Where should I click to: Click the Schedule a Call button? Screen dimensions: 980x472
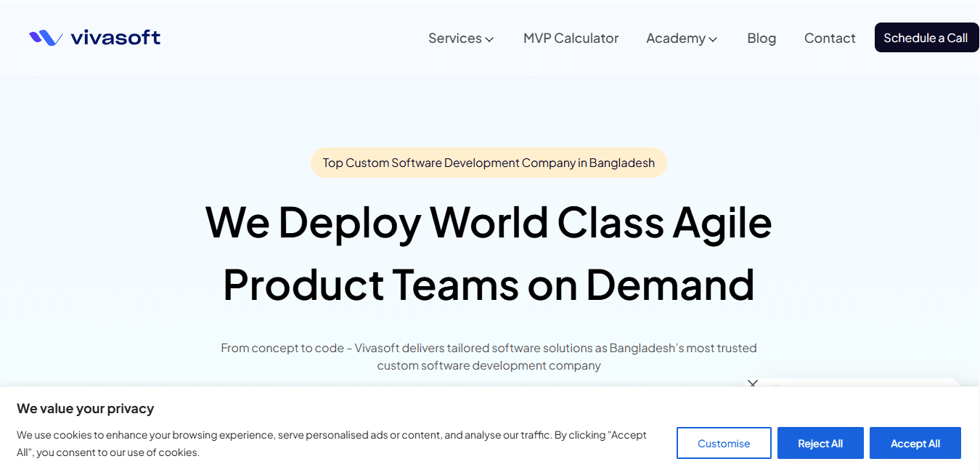[926, 38]
